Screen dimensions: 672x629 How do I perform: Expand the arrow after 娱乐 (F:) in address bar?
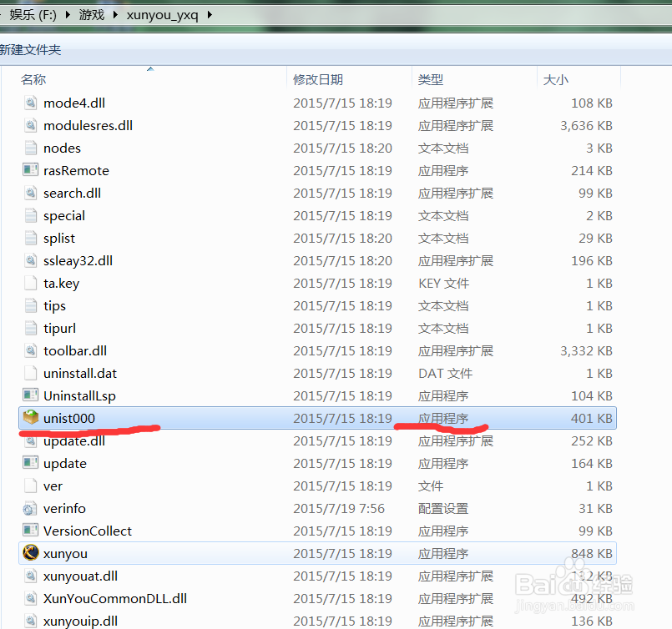click(68, 15)
